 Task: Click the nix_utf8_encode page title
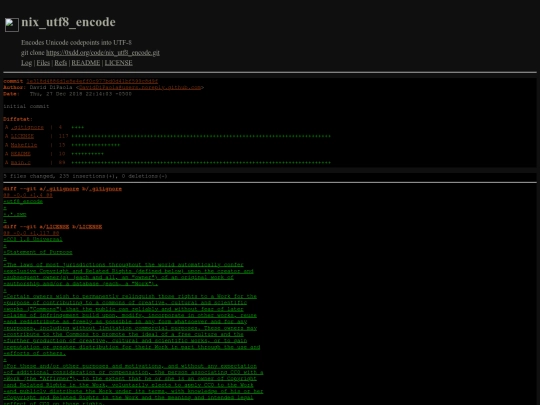coord(69,22)
